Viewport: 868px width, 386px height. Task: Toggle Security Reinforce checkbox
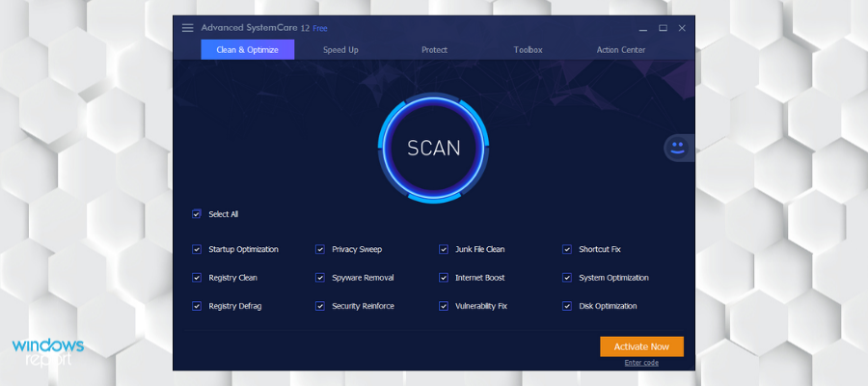(x=320, y=306)
